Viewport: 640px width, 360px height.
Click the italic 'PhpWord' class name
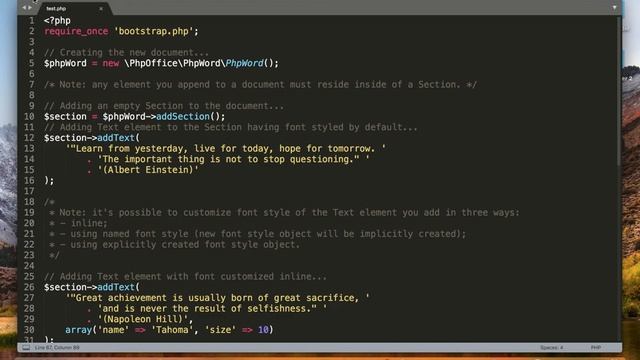tap(244, 63)
